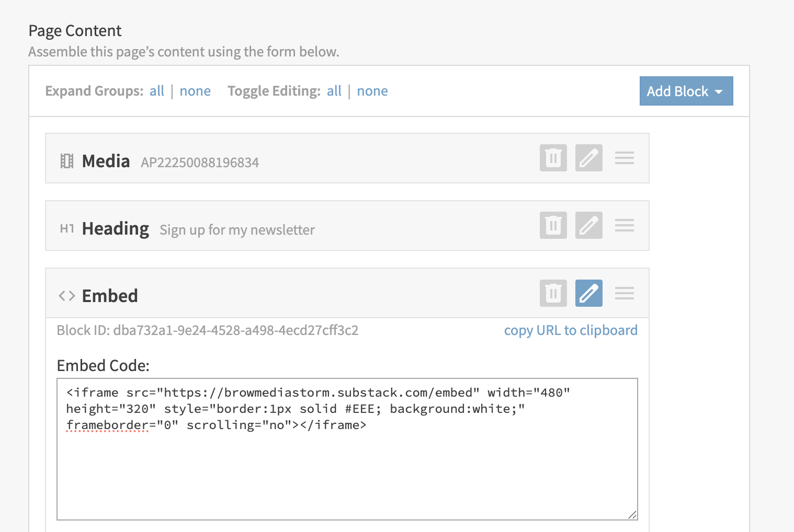This screenshot has height=532, width=794.
Task: Edit the Media block
Action: pos(588,158)
